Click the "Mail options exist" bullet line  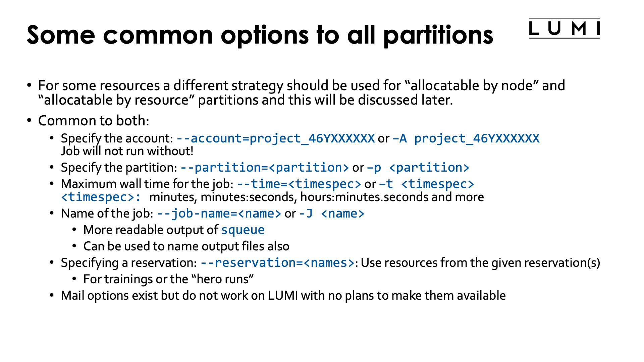(x=283, y=296)
